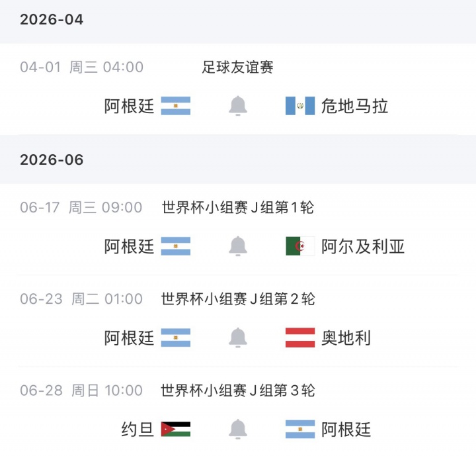This screenshot has height=456, width=476.
Task: Enable bell alert for Jordan vs Argentina match
Action: tap(238, 429)
